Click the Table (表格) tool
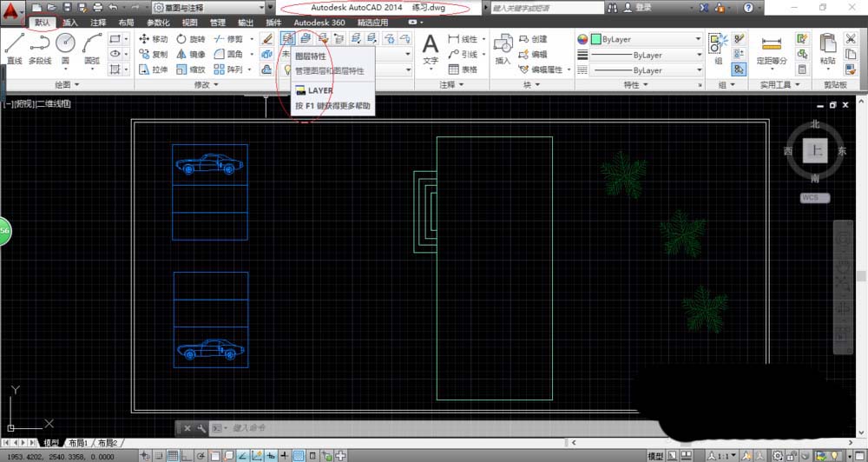The image size is (868, 462). 463,69
